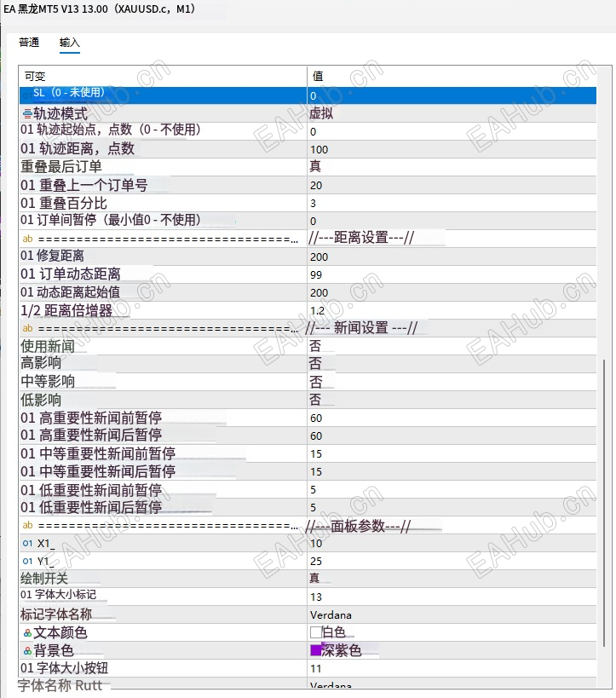Select the 01 轨迹距离，点数 row label
Viewport: 616px width, 698px height.
78,148
